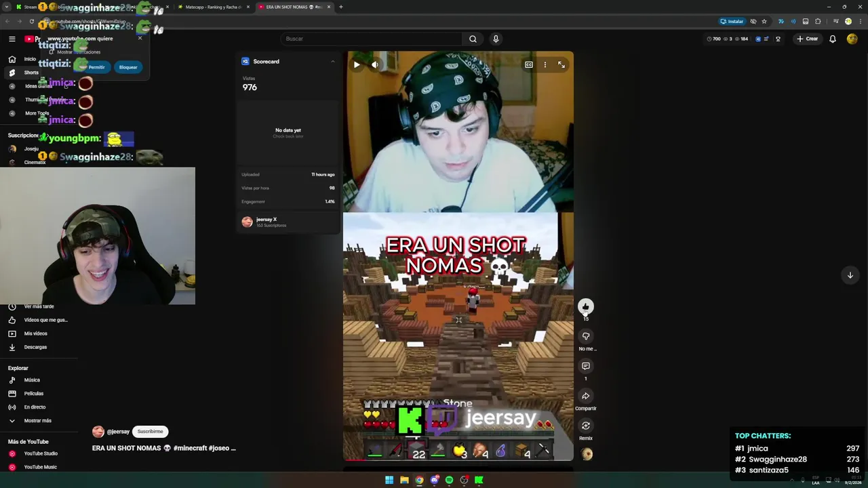This screenshot has height=488, width=868.
Task: Go to the next Short with down arrow
Action: [850, 275]
